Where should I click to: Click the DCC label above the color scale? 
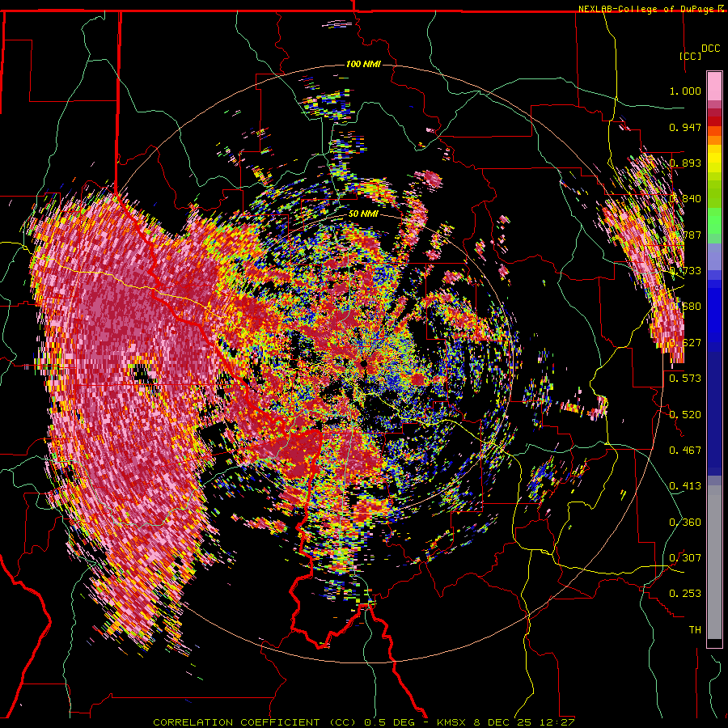click(x=710, y=49)
